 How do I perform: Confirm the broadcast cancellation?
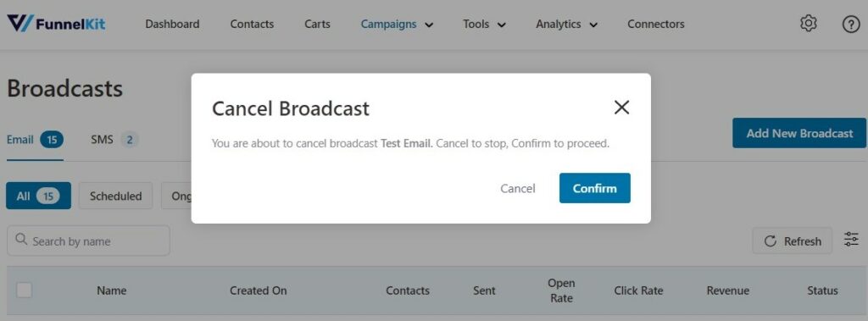click(x=594, y=188)
